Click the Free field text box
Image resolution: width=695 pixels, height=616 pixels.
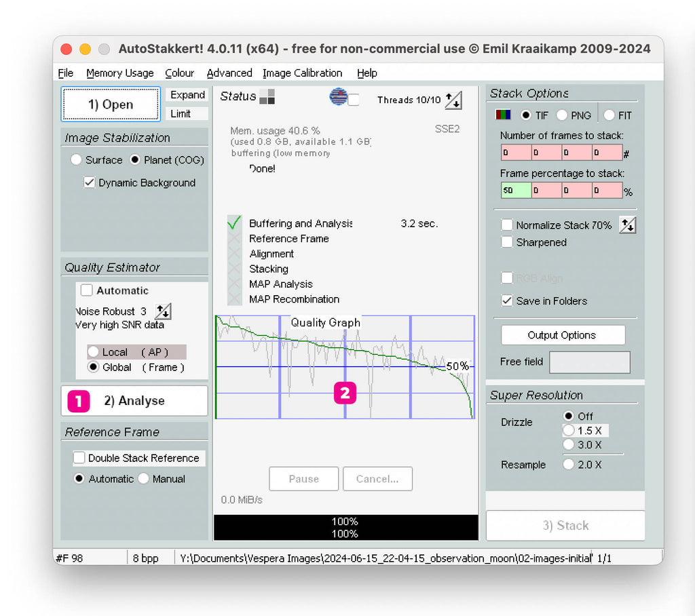coord(590,362)
